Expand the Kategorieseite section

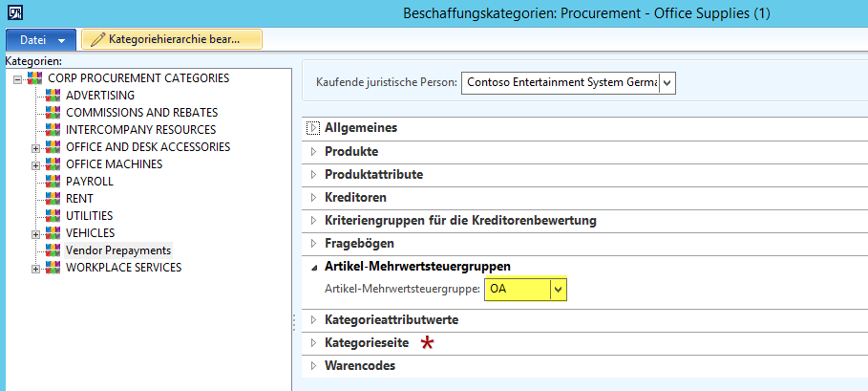[314, 343]
